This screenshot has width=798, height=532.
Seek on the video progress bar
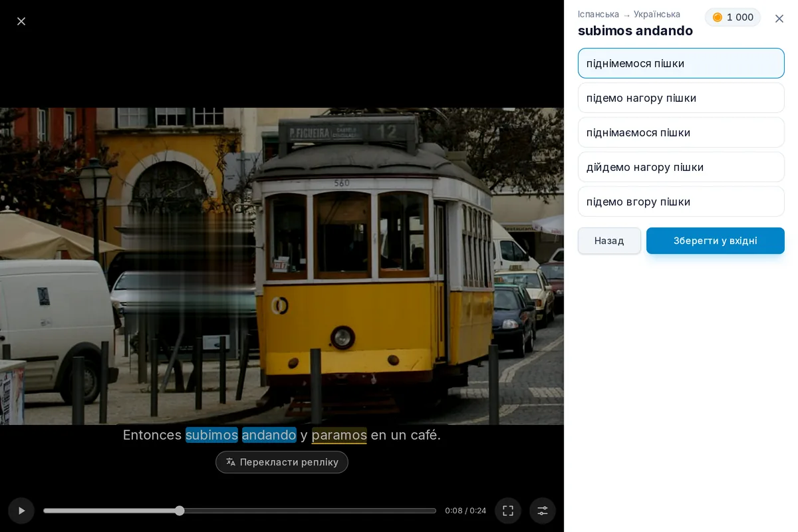point(239,511)
